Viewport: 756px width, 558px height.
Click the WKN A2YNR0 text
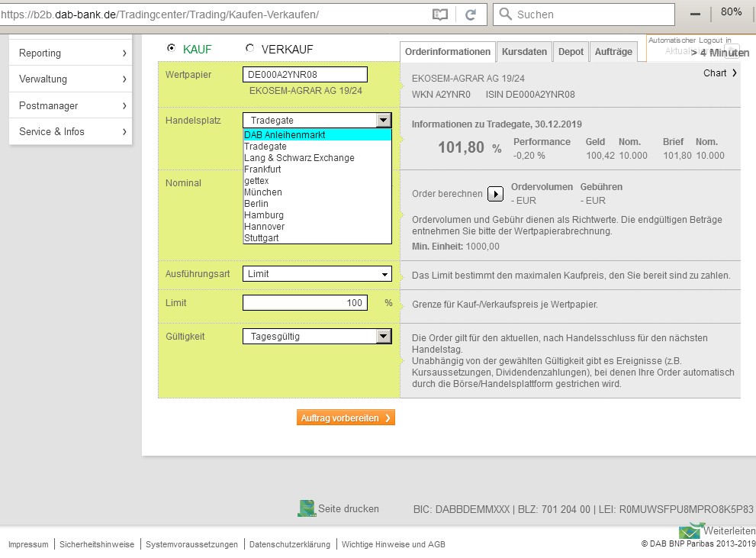[441, 95]
